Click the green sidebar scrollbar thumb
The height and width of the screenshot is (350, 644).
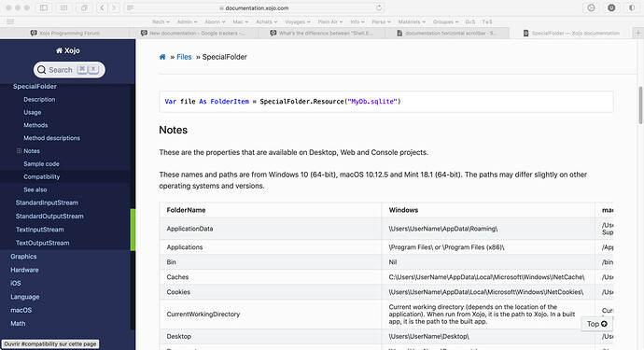click(x=133, y=230)
